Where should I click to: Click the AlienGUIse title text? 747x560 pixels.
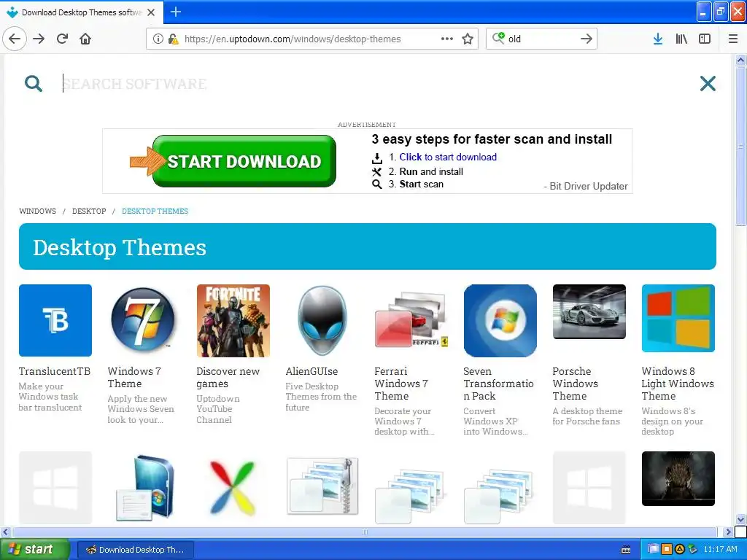click(x=311, y=371)
